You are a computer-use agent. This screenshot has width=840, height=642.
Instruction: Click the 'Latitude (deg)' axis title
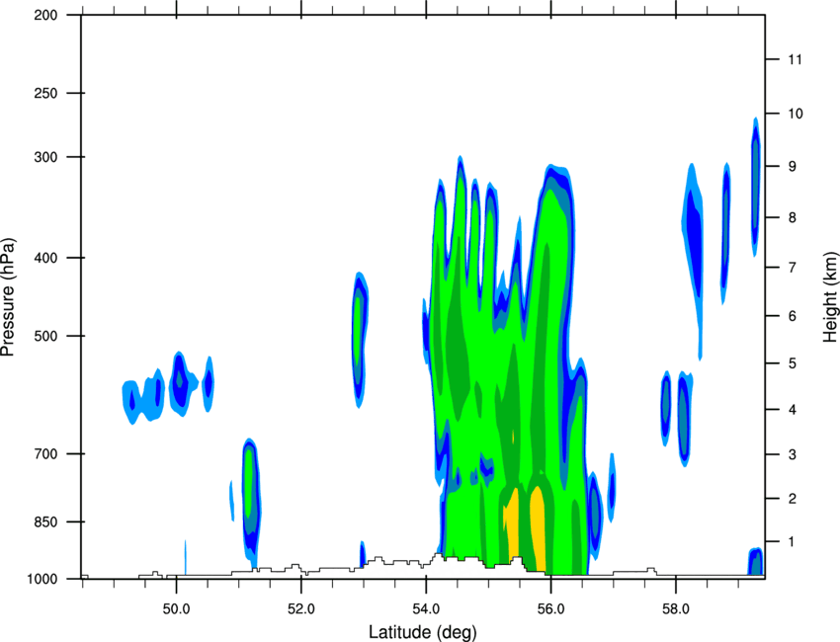pyautogui.click(x=423, y=632)
